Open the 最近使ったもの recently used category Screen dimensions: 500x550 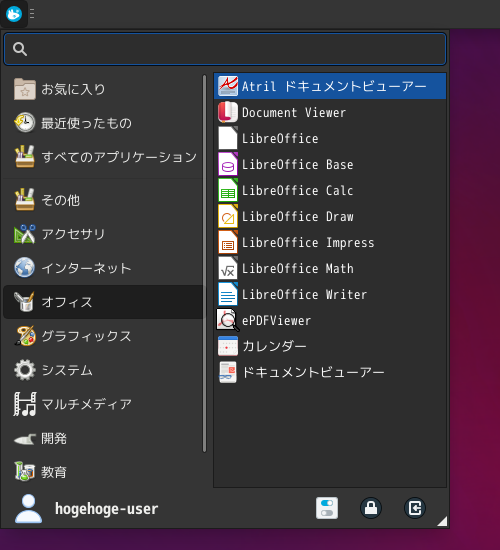pos(103,123)
